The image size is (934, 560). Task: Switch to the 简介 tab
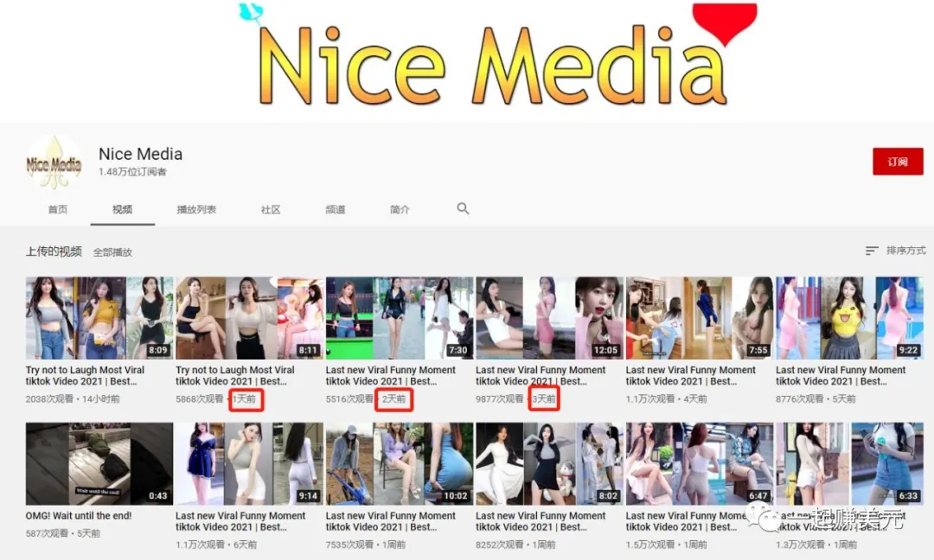click(x=400, y=209)
